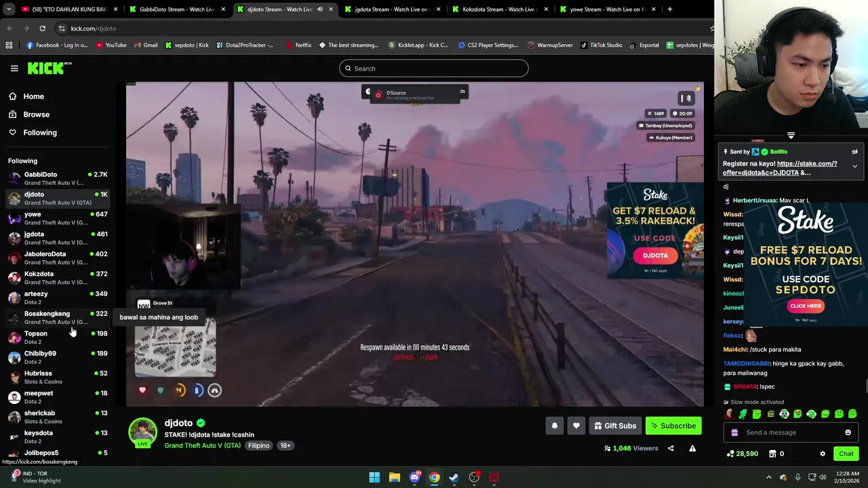Open the tab search dropdown arrow
Viewport: 868px width, 488px height.
pyautogui.click(x=9, y=9)
